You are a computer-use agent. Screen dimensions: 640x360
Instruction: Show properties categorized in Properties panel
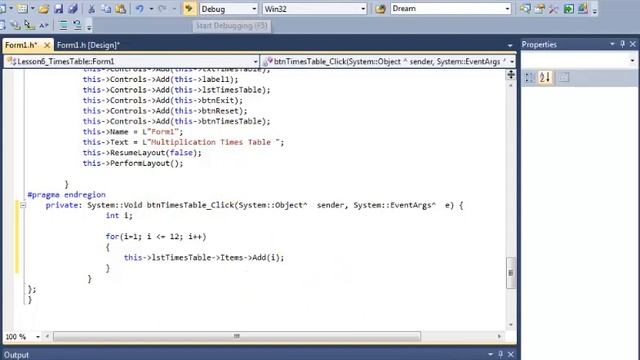click(529, 77)
